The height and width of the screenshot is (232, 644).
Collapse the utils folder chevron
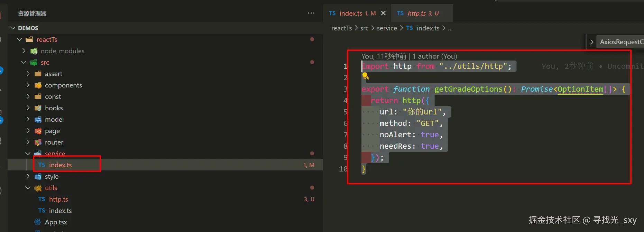[x=28, y=188]
